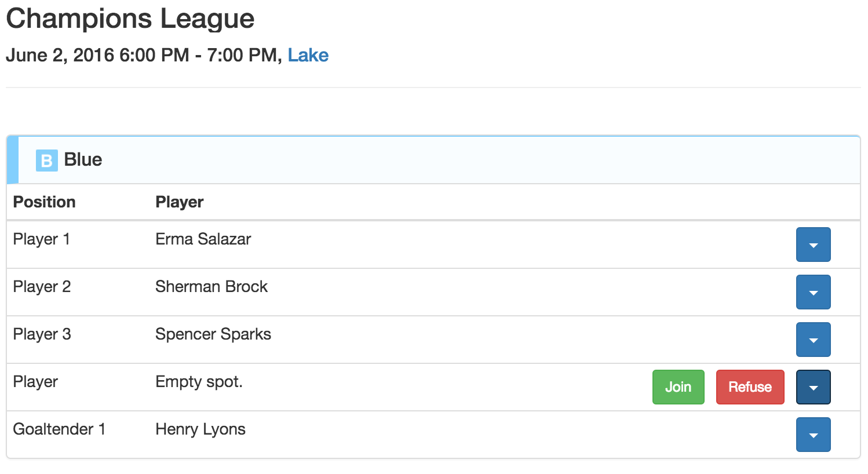This screenshot has height=474, width=868.
Task: Open the Lake location link
Action: coord(308,55)
